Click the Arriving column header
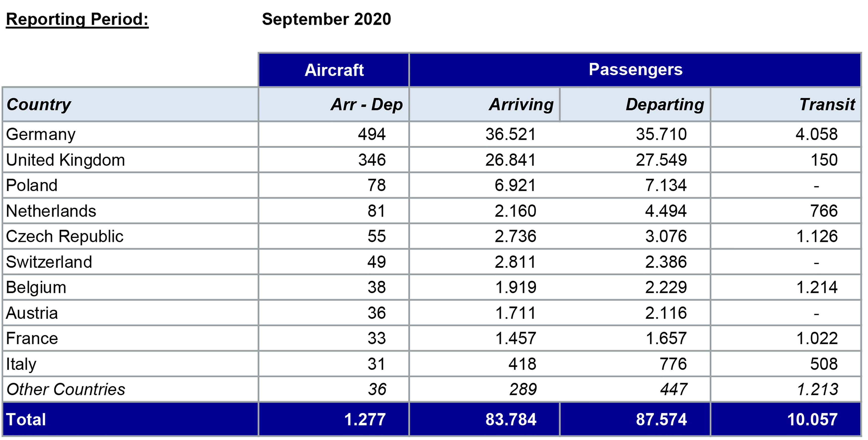The width and height of the screenshot is (868, 440). 521,104
